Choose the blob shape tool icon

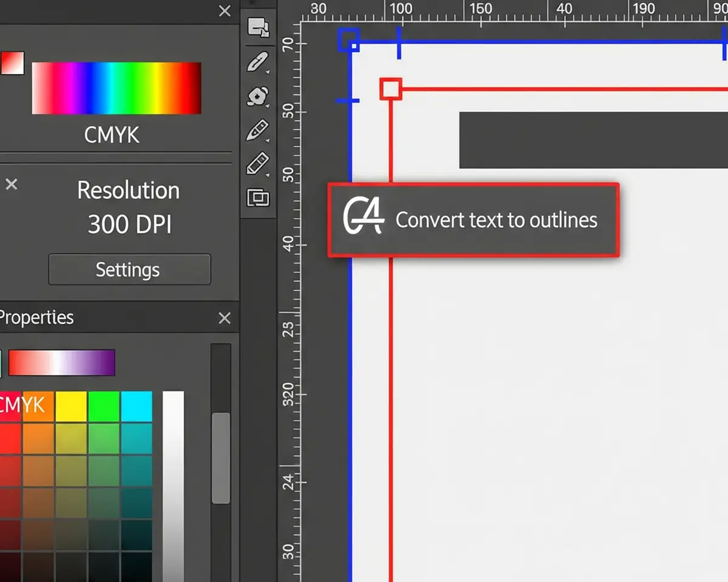click(x=258, y=96)
